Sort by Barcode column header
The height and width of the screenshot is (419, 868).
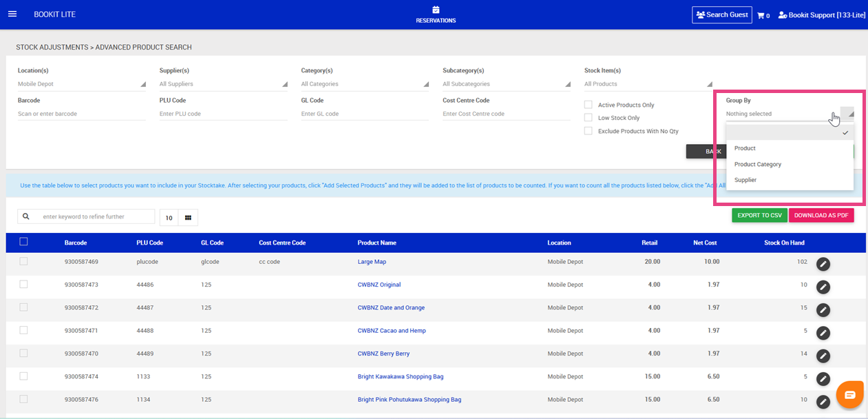[x=76, y=243]
